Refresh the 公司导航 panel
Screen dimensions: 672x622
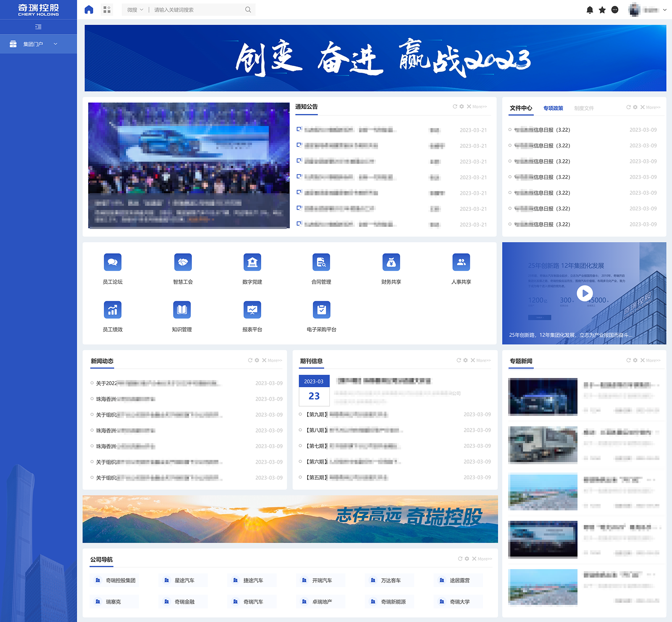coord(460,559)
